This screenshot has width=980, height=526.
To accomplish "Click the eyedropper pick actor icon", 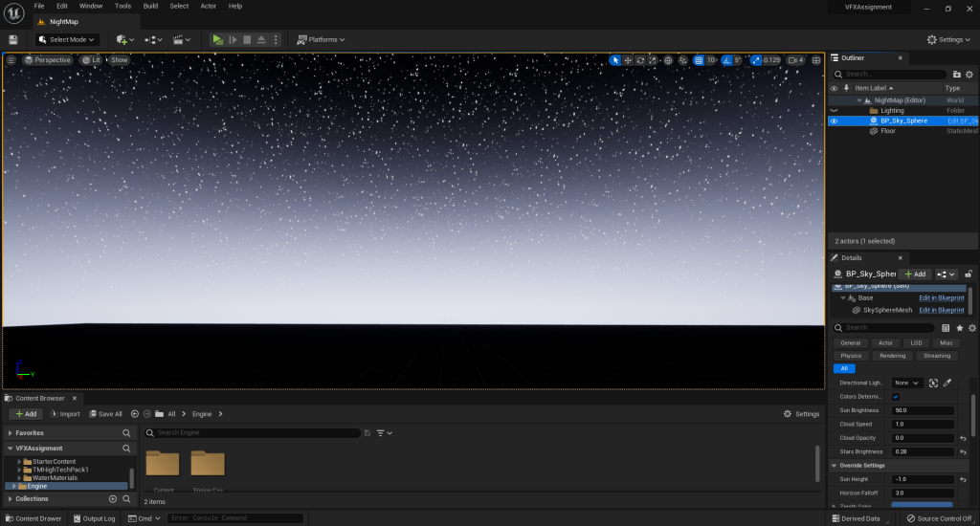I will 947,383.
